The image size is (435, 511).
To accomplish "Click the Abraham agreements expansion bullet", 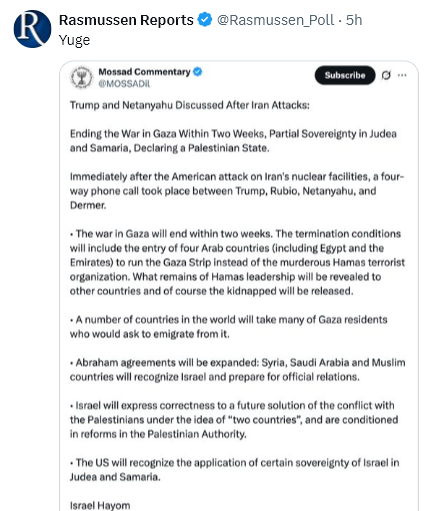I will [237, 369].
